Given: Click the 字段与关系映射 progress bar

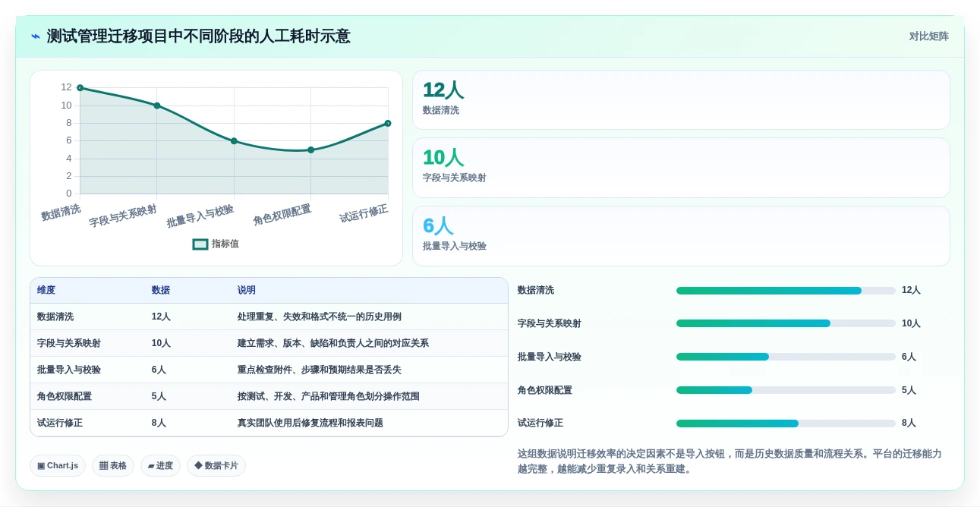Looking at the screenshot, I should click(x=786, y=324).
